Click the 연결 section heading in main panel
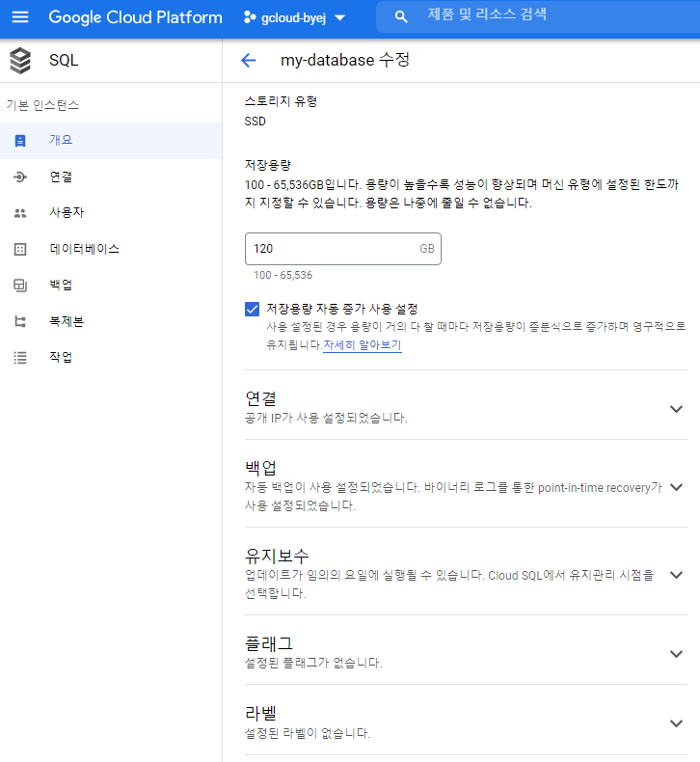Screen dimensions: 700x762 (x=261, y=398)
